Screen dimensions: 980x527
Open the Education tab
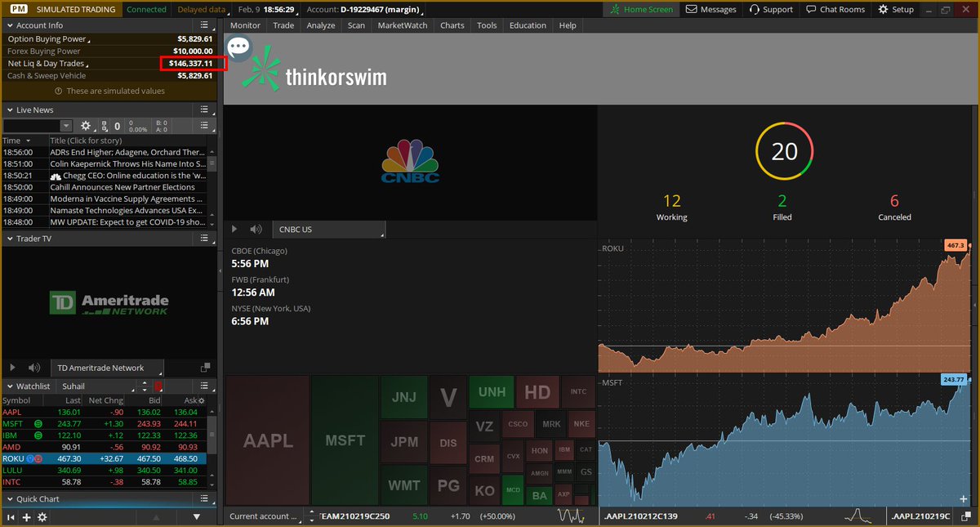click(x=528, y=25)
